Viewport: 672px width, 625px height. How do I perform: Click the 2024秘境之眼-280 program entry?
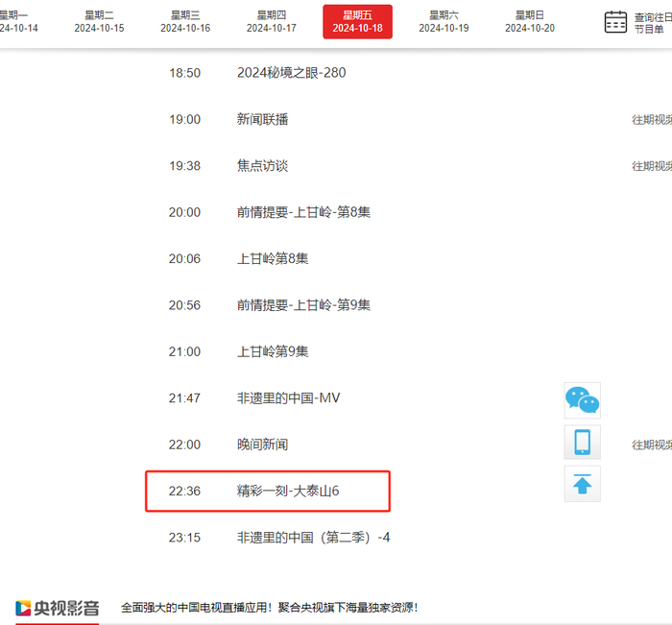(290, 73)
